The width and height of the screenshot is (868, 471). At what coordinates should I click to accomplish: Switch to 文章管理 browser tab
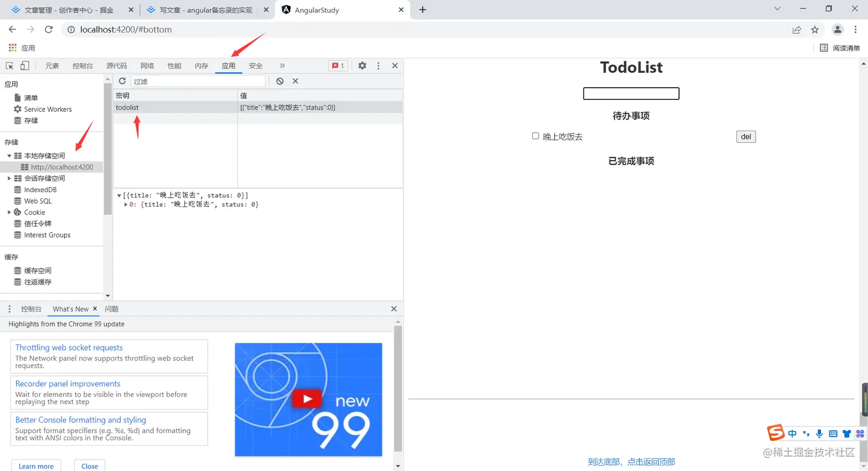click(69, 10)
